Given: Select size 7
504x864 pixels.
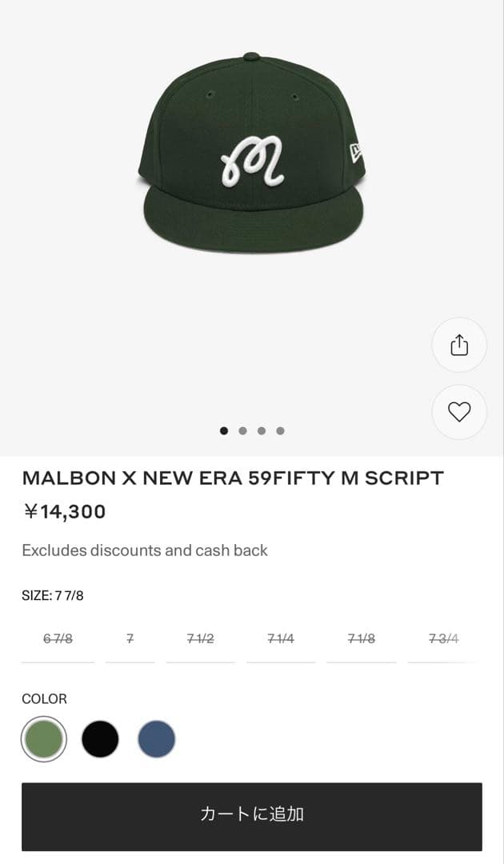Looking at the screenshot, I should [x=130, y=639].
